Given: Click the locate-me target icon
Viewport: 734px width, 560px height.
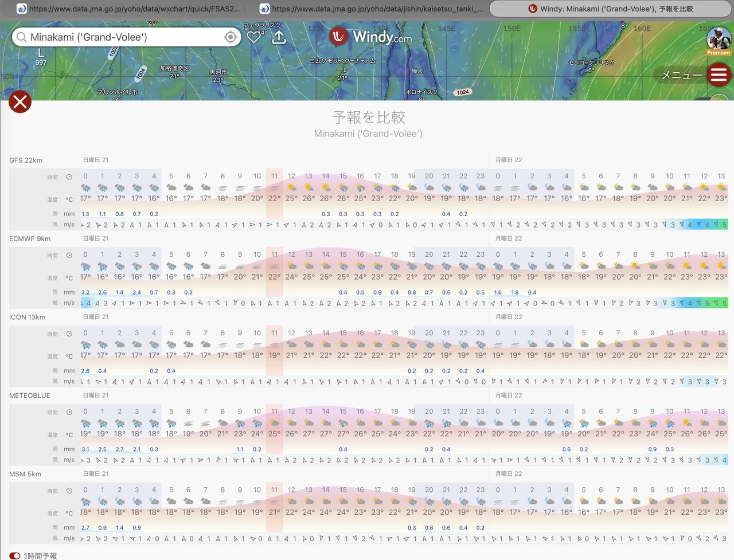Looking at the screenshot, I should point(231,37).
